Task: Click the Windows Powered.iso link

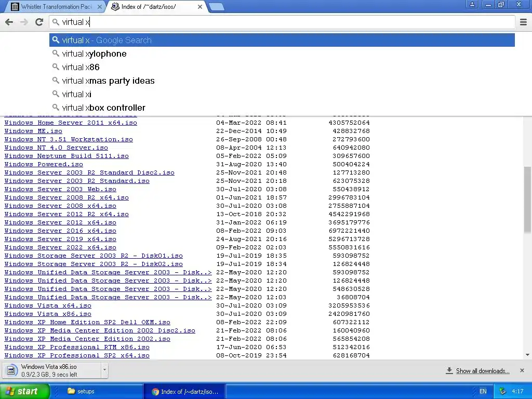Action: (x=44, y=164)
